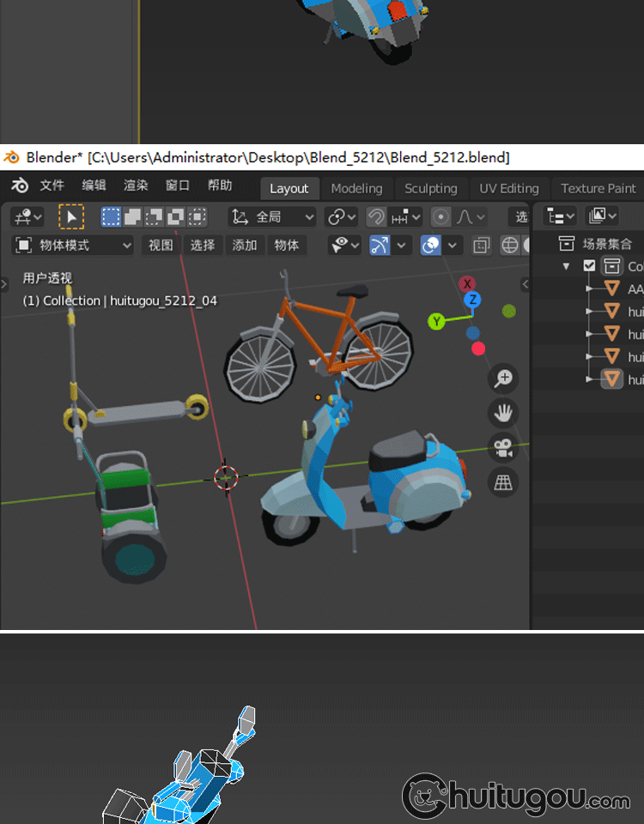Viewport: 644px width, 824px height.
Task: Click the Y axis on navigation gizmo
Action: pyautogui.click(x=437, y=321)
